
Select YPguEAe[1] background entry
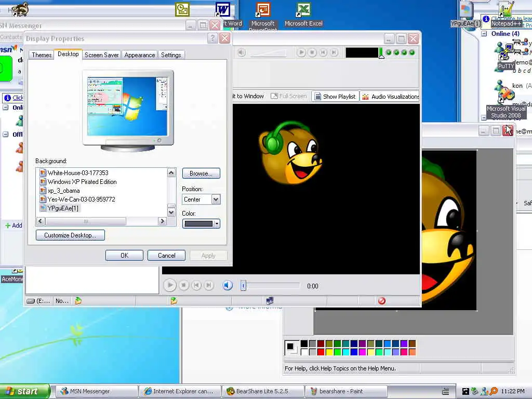[63, 208]
